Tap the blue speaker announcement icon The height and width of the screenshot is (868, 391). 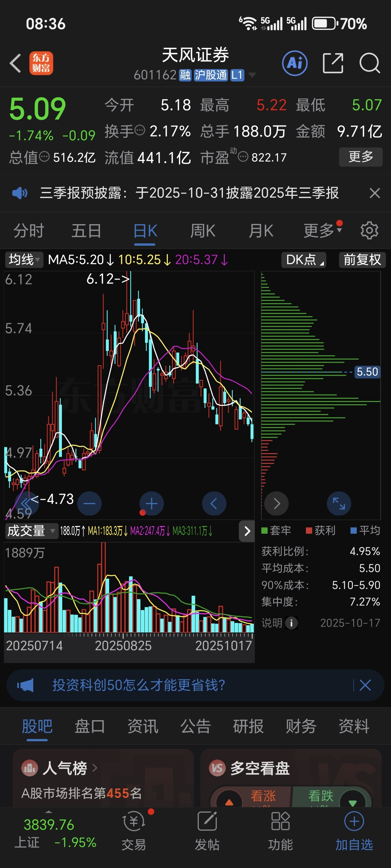pyautogui.click(x=20, y=193)
